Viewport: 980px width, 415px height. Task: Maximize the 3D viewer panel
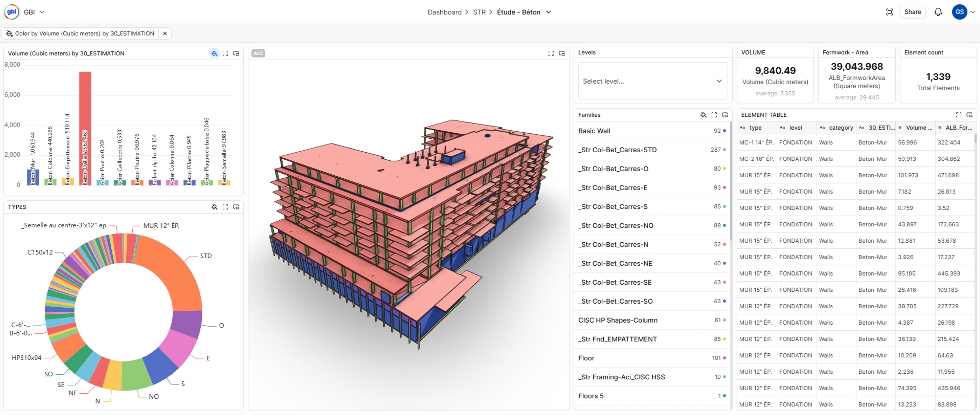tap(551, 53)
